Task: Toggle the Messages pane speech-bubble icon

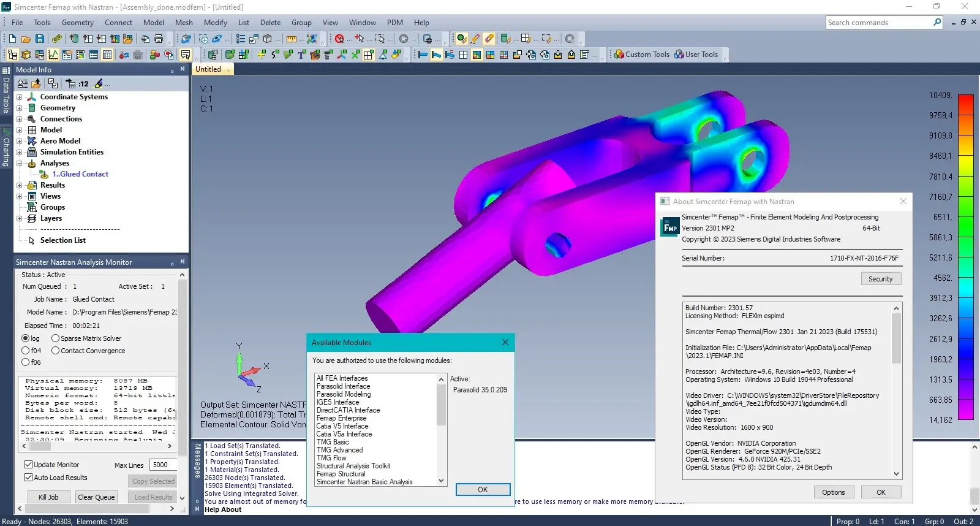Action: pos(186,55)
